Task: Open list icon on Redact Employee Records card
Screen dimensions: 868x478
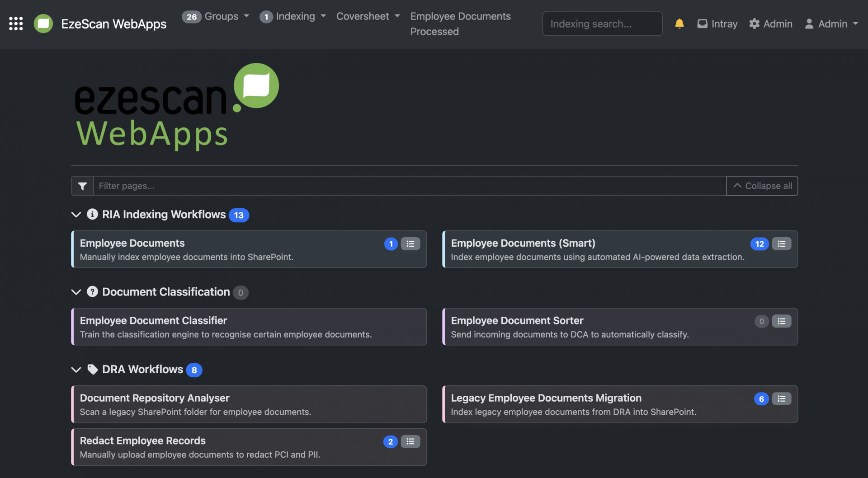Action: point(410,441)
